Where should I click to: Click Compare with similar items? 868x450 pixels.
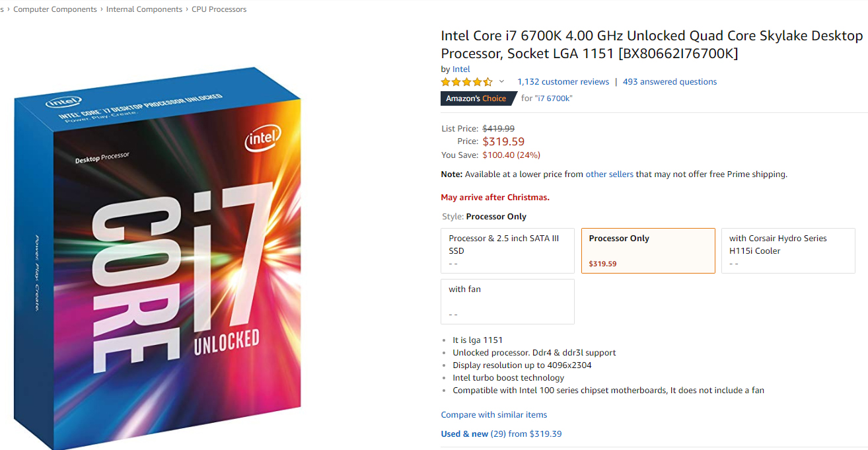click(494, 415)
